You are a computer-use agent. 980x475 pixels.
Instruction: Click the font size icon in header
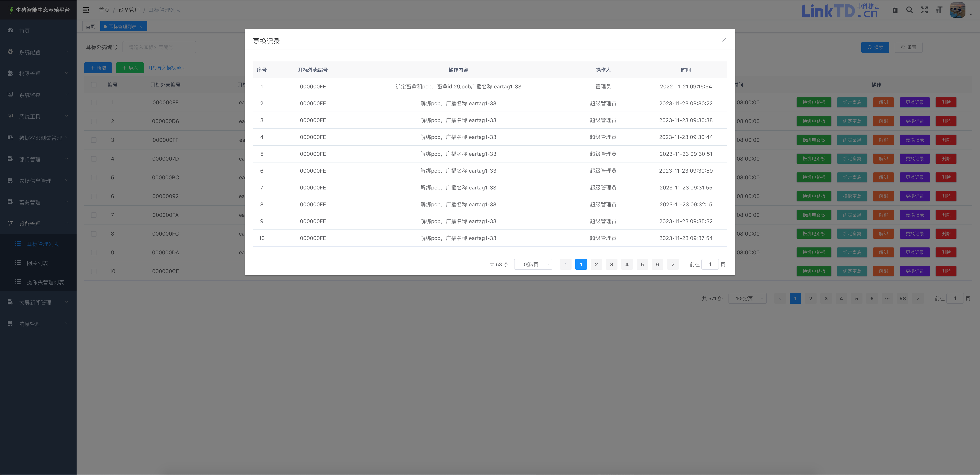[939, 10]
